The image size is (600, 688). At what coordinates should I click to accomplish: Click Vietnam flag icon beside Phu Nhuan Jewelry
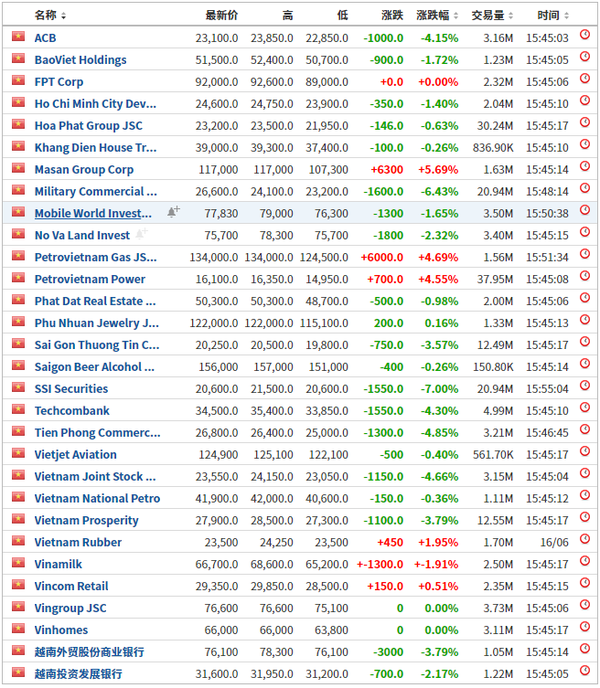click(18, 322)
